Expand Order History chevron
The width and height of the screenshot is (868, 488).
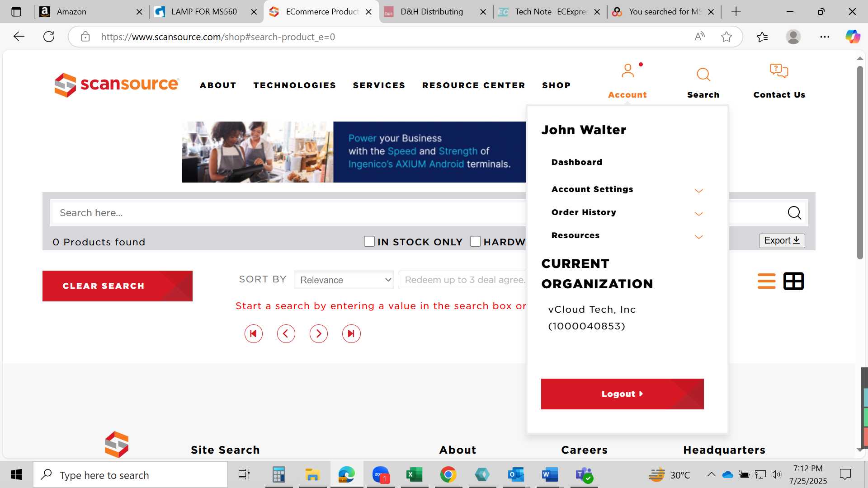(698, 214)
